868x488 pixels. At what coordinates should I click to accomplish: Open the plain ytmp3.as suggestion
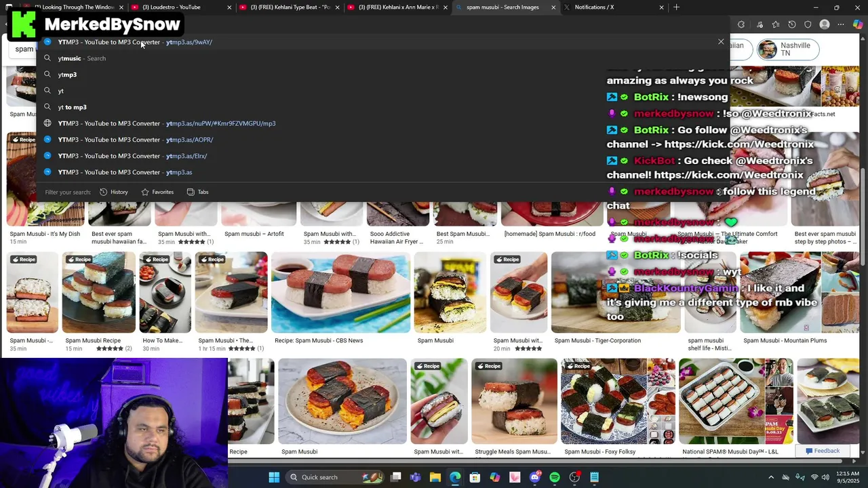pyautogui.click(x=383, y=172)
